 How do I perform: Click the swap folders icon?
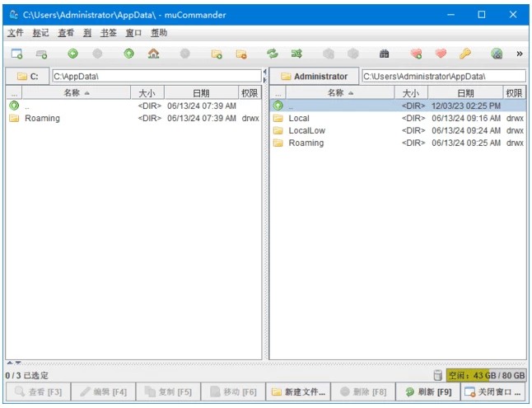point(272,54)
